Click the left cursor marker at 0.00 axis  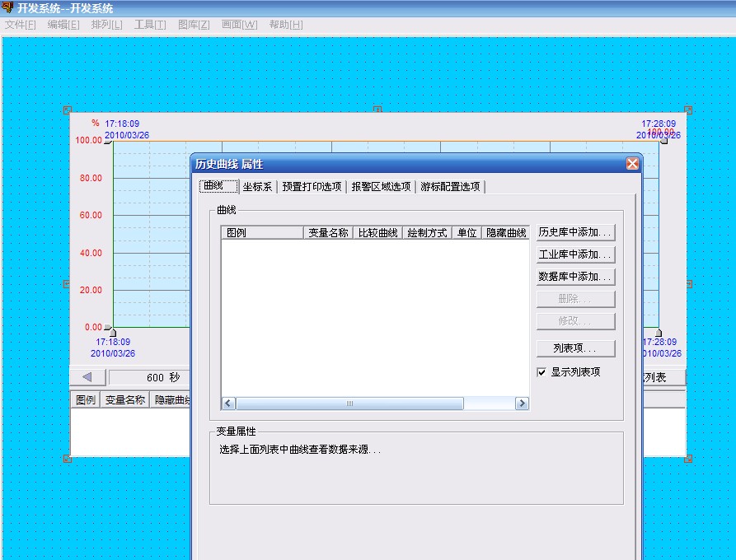click(x=109, y=331)
